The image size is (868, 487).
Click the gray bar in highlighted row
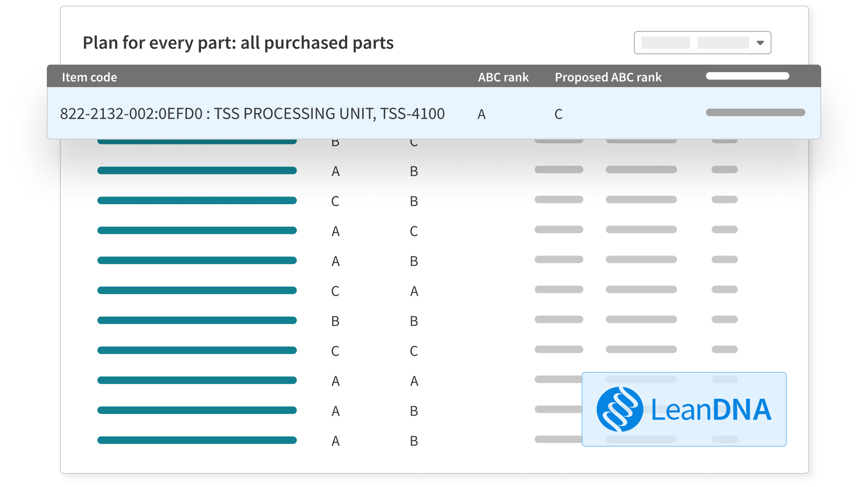pos(755,112)
